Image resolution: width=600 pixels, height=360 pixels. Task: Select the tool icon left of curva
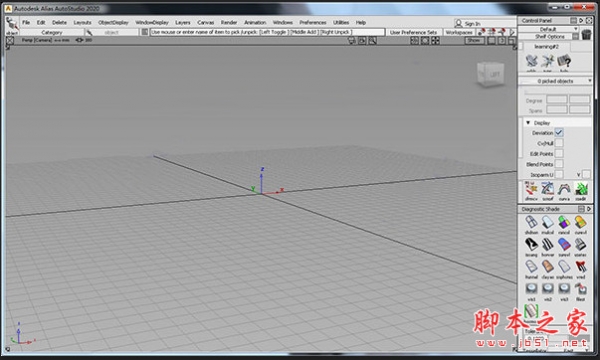[548, 189]
